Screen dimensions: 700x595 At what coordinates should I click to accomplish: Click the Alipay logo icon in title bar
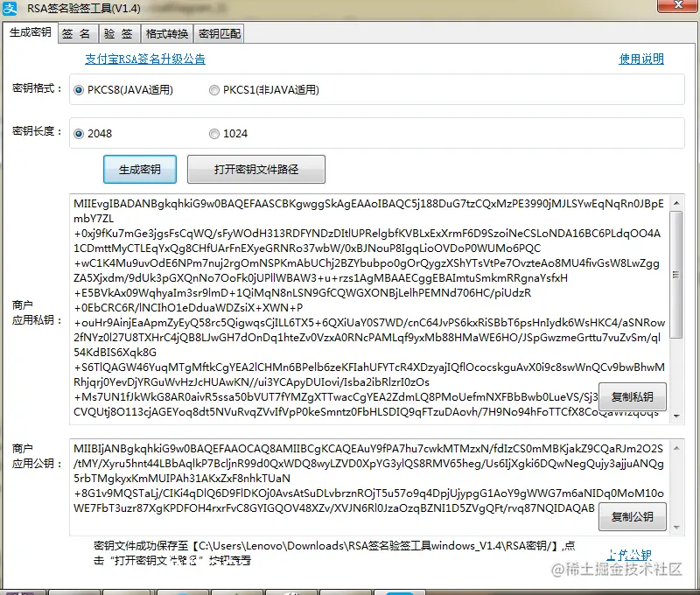coord(10,8)
